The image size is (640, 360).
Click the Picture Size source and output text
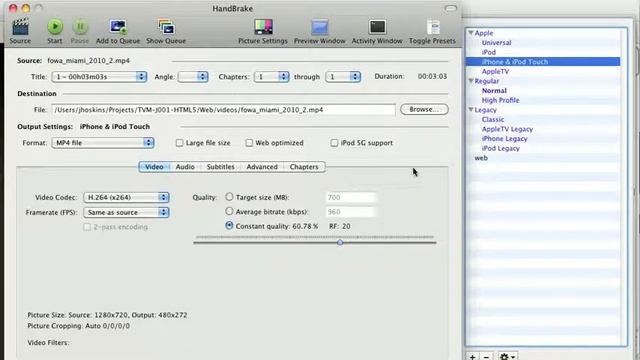(107, 315)
